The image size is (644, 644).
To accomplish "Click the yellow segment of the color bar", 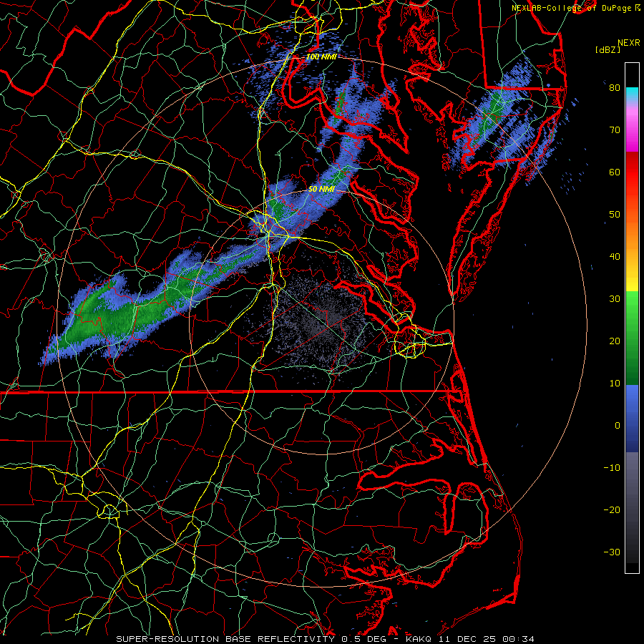I will (632, 279).
